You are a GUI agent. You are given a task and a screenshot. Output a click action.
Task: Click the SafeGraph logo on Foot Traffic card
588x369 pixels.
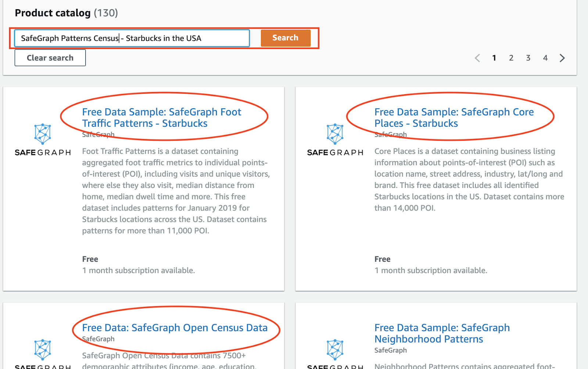pyautogui.click(x=43, y=140)
